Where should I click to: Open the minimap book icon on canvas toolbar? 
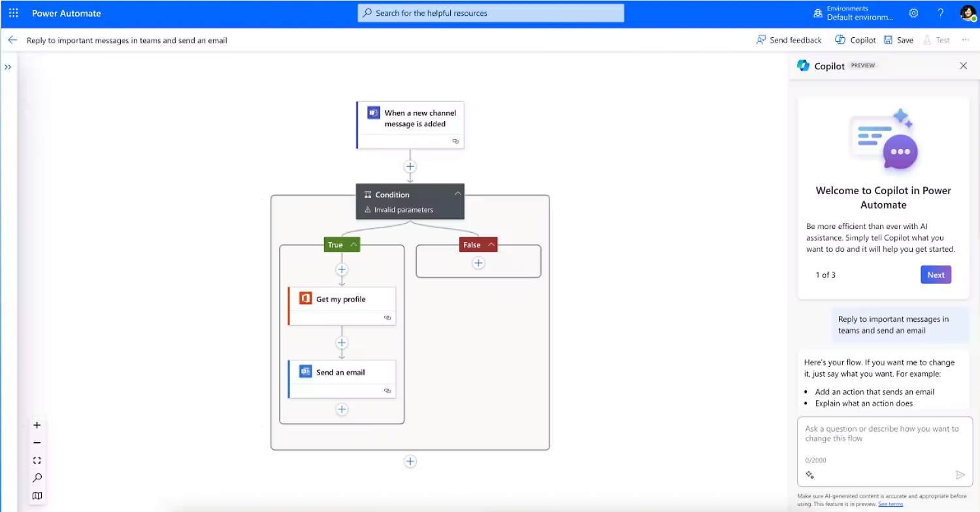tap(37, 495)
